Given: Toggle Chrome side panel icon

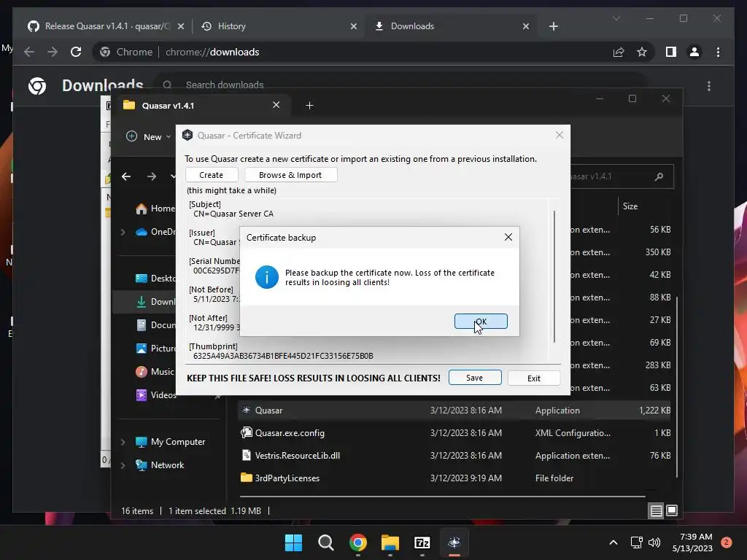Looking at the screenshot, I should pos(671,52).
